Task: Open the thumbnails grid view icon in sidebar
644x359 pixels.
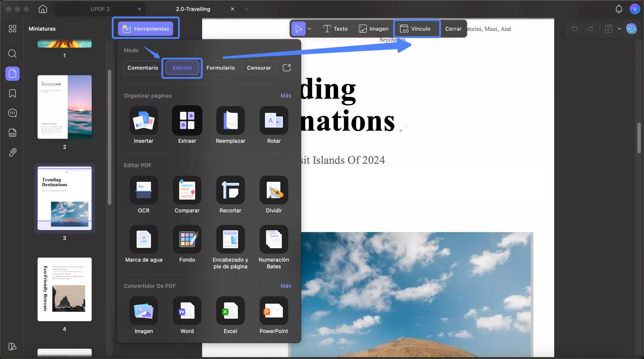Action: [x=12, y=28]
